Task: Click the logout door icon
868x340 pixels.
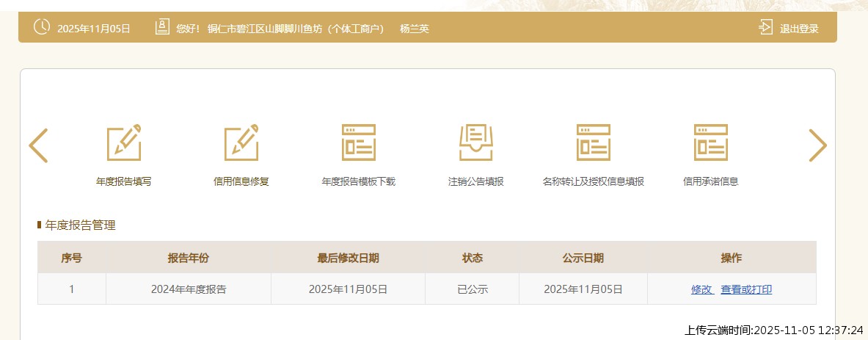Action: [765, 28]
